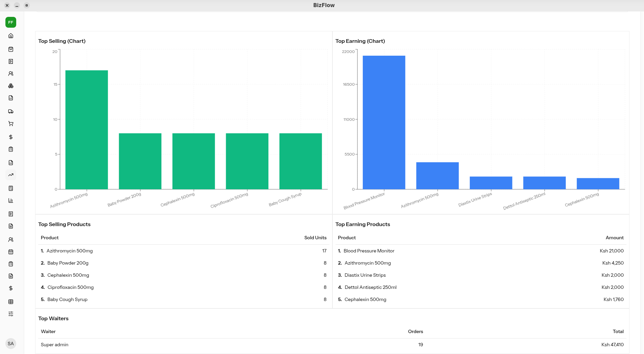Open the calculator icon in sidebar
This screenshot has width=644, height=354.
coord(11,188)
